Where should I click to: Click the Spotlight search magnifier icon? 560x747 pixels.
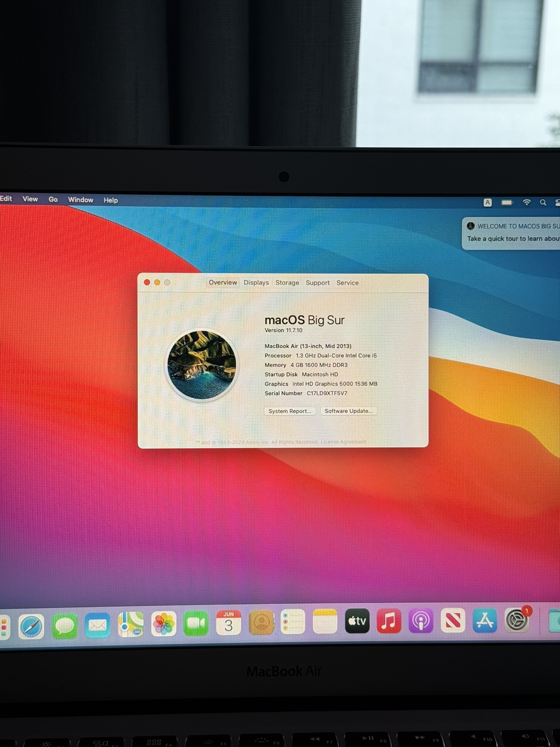[543, 202]
